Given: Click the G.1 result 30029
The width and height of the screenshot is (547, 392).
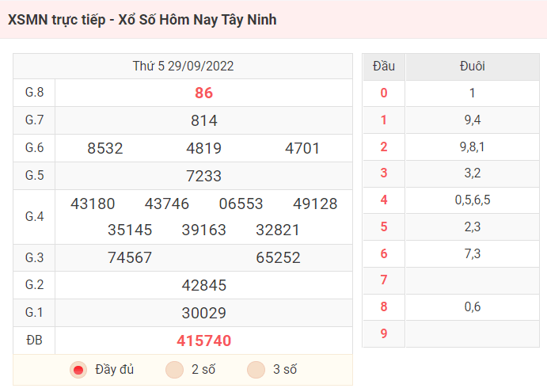Looking at the screenshot, I should [204, 313].
